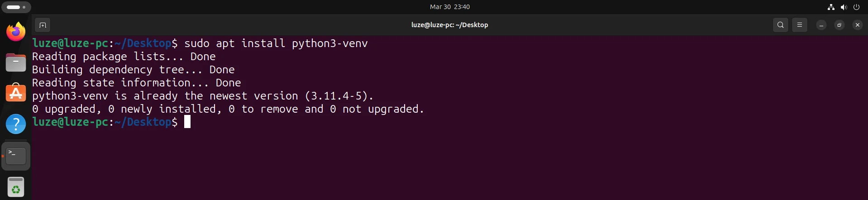Launch the App Center from the dock
Viewport: 868px width, 200px height.
click(x=16, y=93)
